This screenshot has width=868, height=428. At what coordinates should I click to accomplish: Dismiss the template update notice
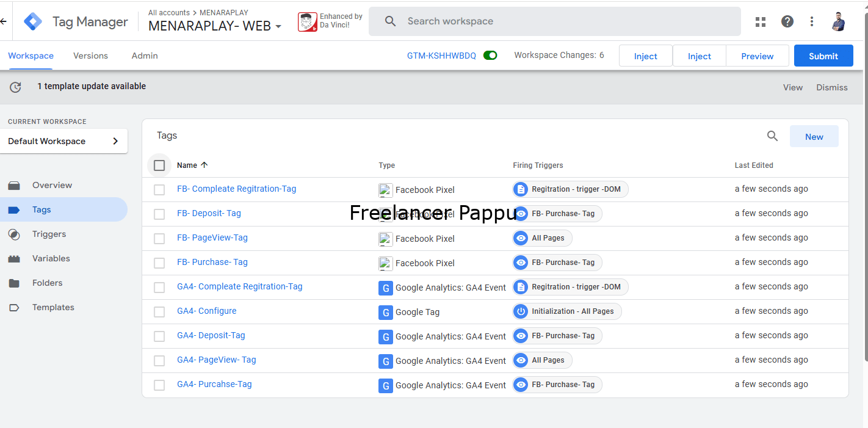pos(832,87)
